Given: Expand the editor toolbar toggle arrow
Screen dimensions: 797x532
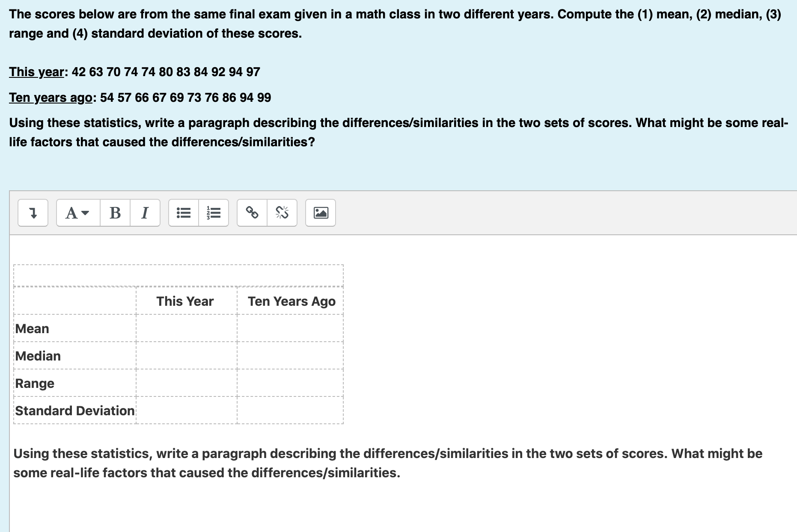Looking at the screenshot, I should tap(33, 213).
